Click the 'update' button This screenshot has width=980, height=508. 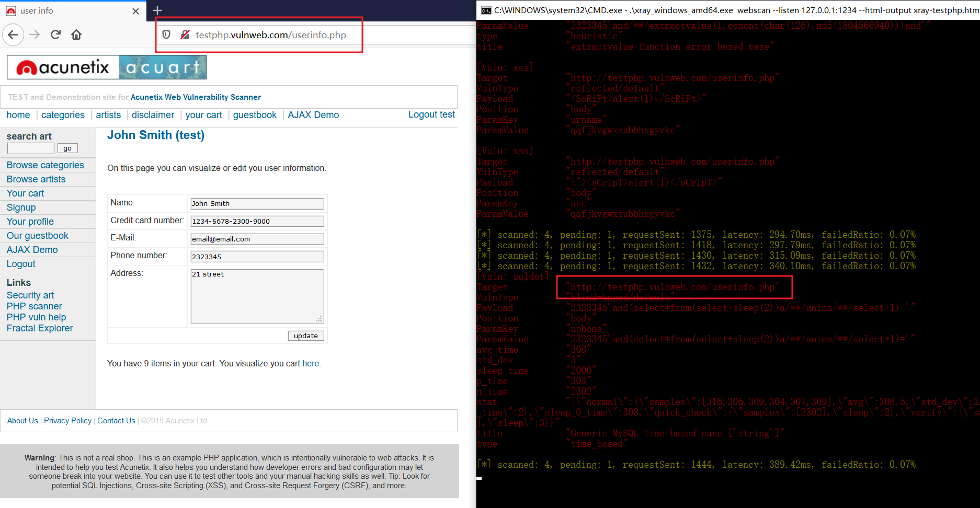point(306,336)
